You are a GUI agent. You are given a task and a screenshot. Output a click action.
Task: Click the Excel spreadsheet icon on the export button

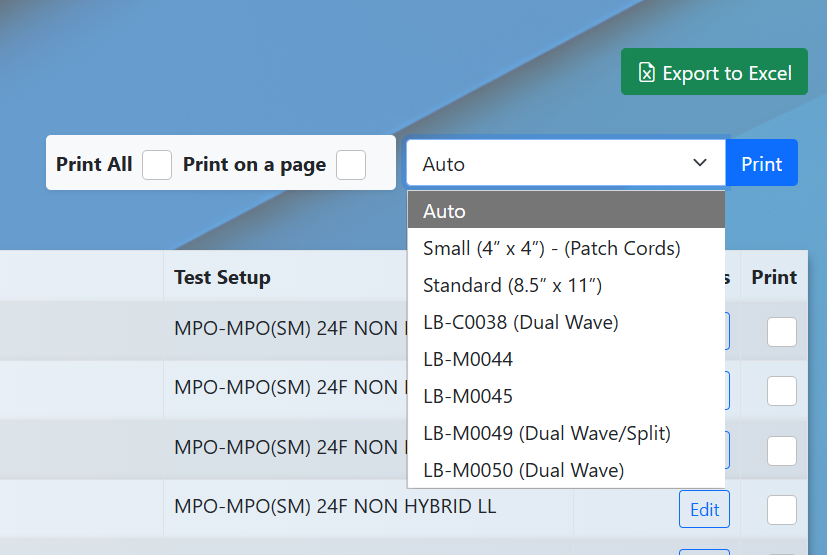click(647, 73)
